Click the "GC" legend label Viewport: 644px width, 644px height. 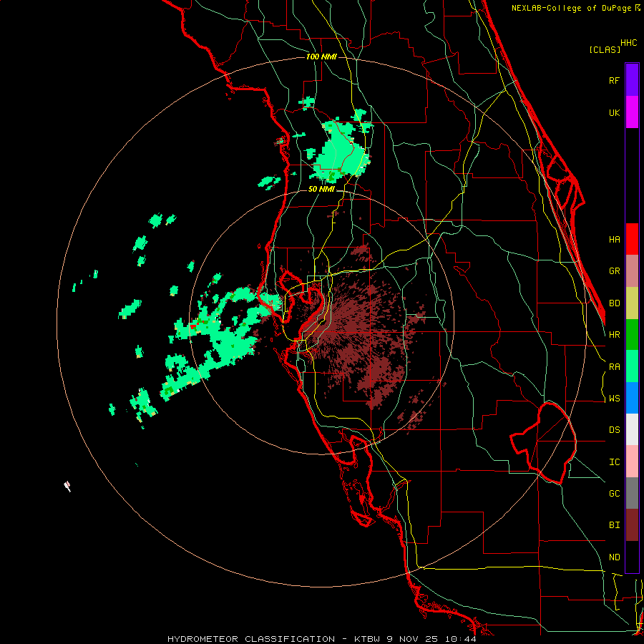(x=614, y=494)
